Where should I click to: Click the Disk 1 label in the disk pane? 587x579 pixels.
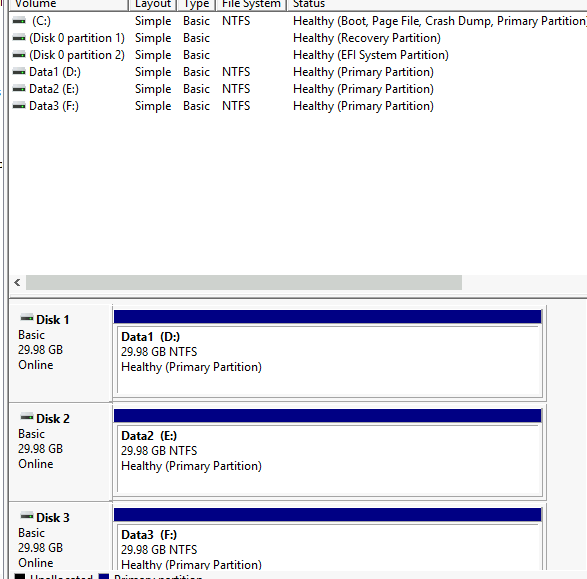pos(53,320)
